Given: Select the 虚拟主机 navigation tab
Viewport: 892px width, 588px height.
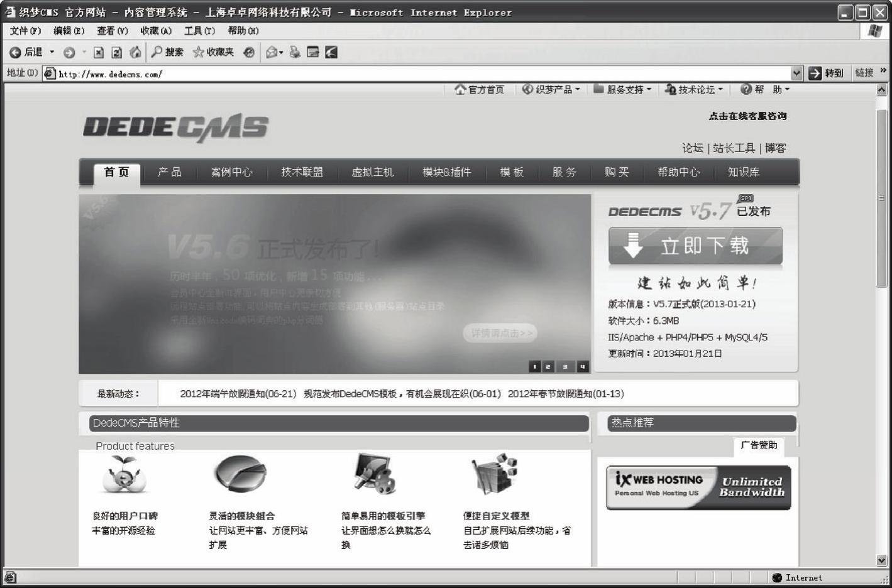Looking at the screenshot, I should click(x=372, y=171).
